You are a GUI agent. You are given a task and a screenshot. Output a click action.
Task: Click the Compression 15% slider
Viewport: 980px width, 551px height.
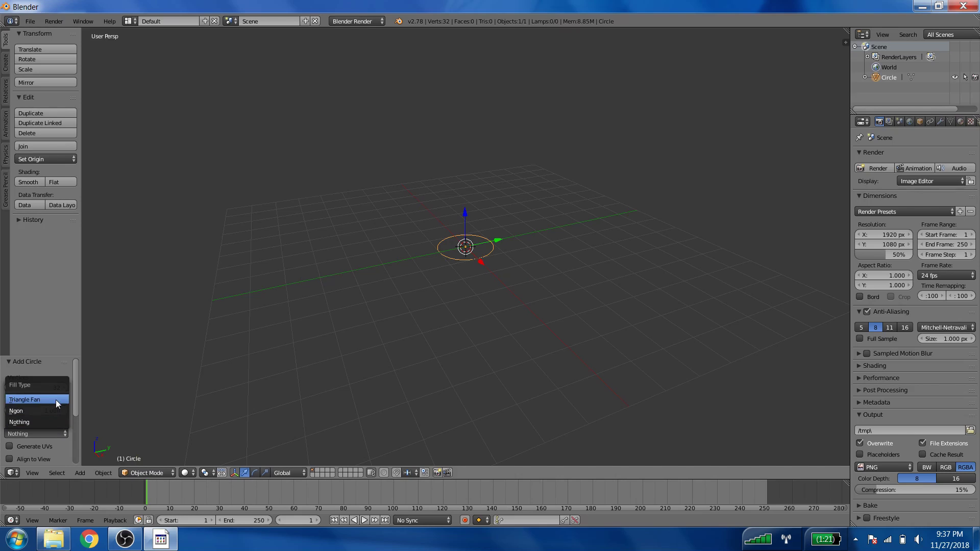point(915,489)
